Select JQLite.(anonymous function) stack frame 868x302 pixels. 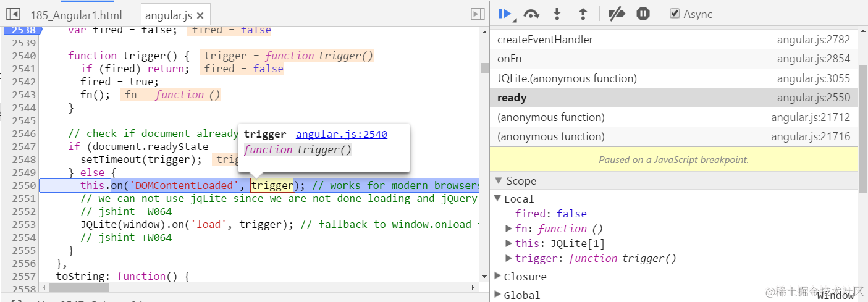[x=673, y=78]
